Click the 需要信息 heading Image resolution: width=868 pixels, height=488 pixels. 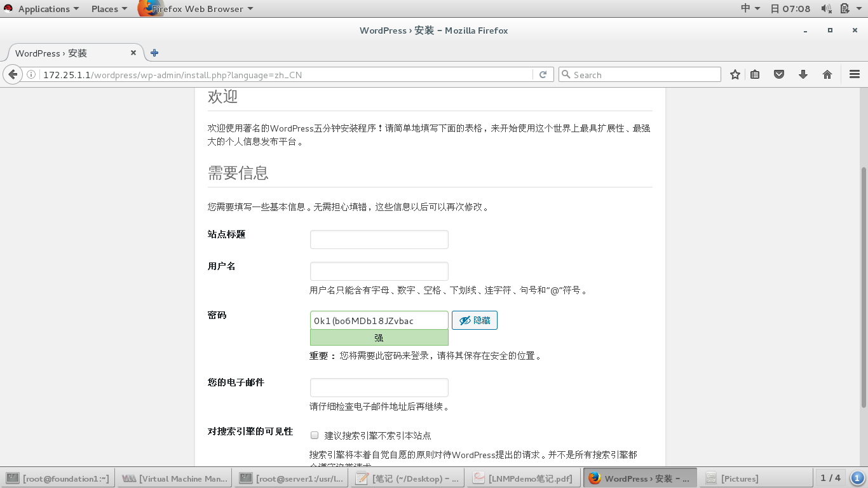[238, 173]
